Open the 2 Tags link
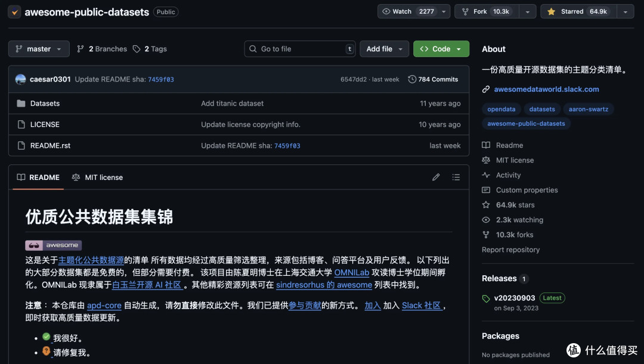The width and height of the screenshot is (644, 364). tap(150, 49)
